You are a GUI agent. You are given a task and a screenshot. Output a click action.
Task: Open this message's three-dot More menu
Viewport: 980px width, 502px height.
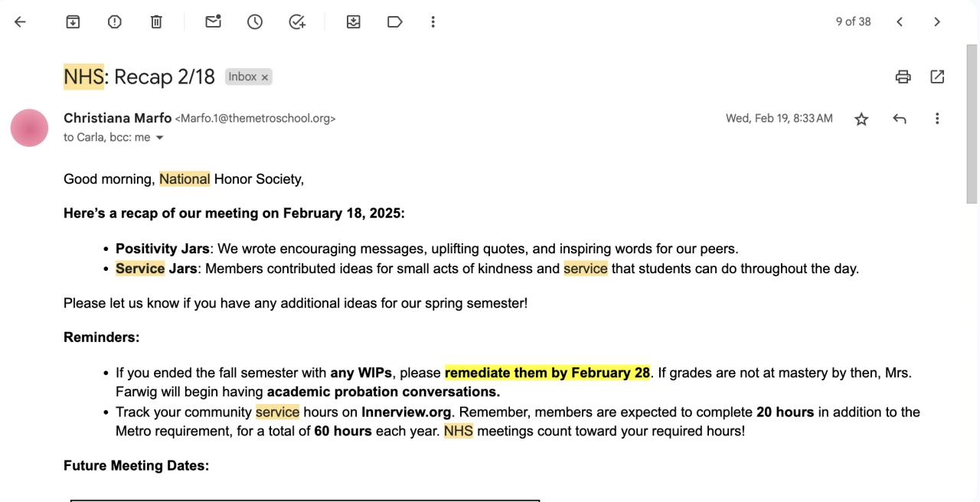[x=937, y=119]
